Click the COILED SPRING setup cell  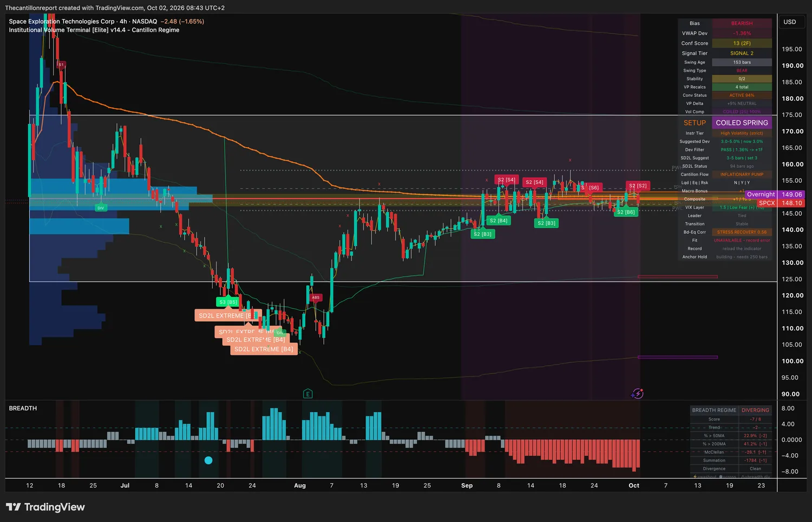click(742, 123)
